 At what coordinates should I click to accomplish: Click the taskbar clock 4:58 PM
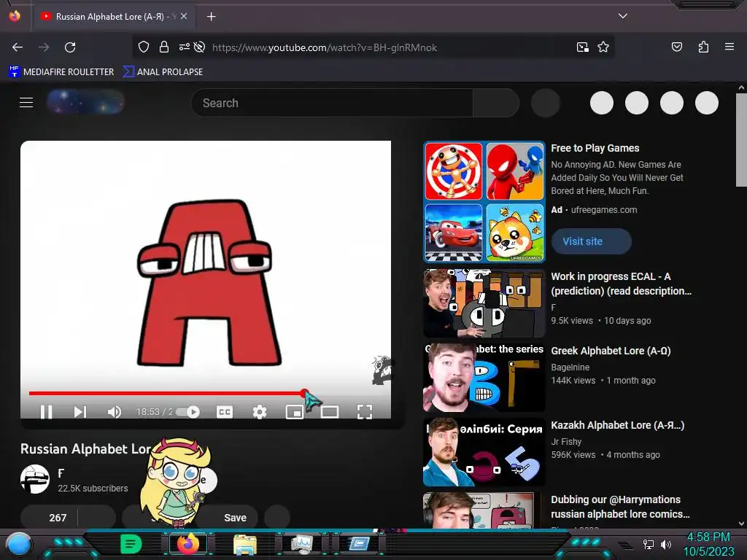[x=708, y=537]
